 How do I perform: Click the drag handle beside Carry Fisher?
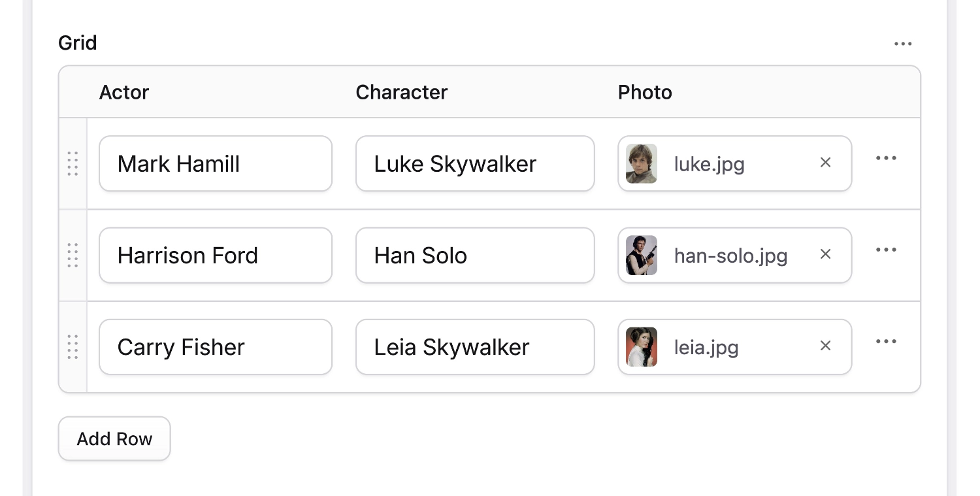pyautogui.click(x=73, y=347)
